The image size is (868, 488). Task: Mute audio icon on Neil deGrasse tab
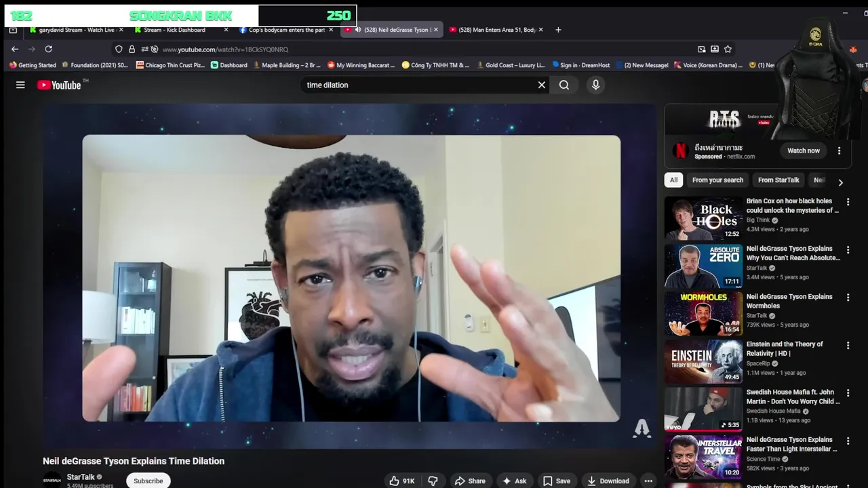(x=358, y=30)
